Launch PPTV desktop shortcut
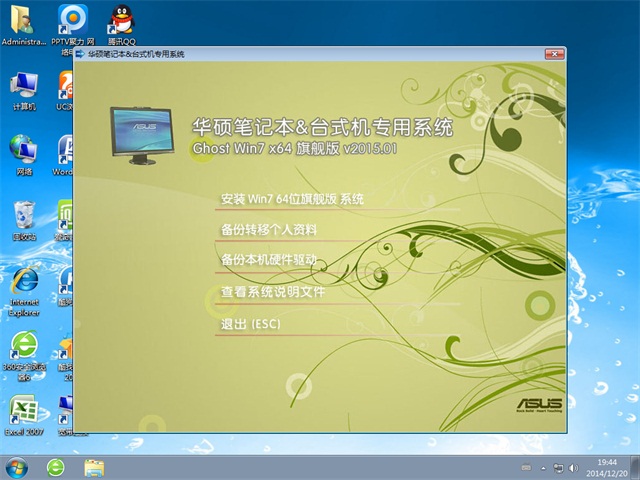The image size is (640, 480). (73, 20)
